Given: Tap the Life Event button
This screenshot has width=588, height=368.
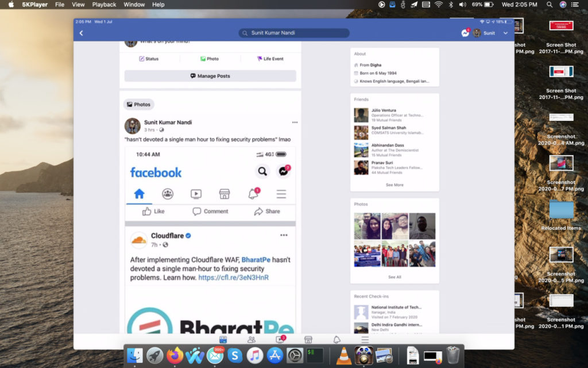Looking at the screenshot, I should [270, 59].
